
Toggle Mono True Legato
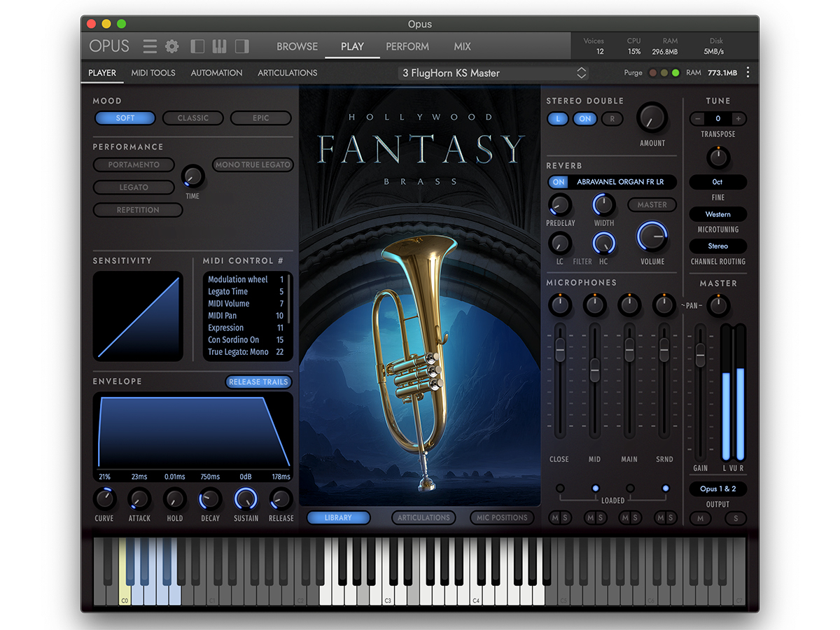click(253, 165)
